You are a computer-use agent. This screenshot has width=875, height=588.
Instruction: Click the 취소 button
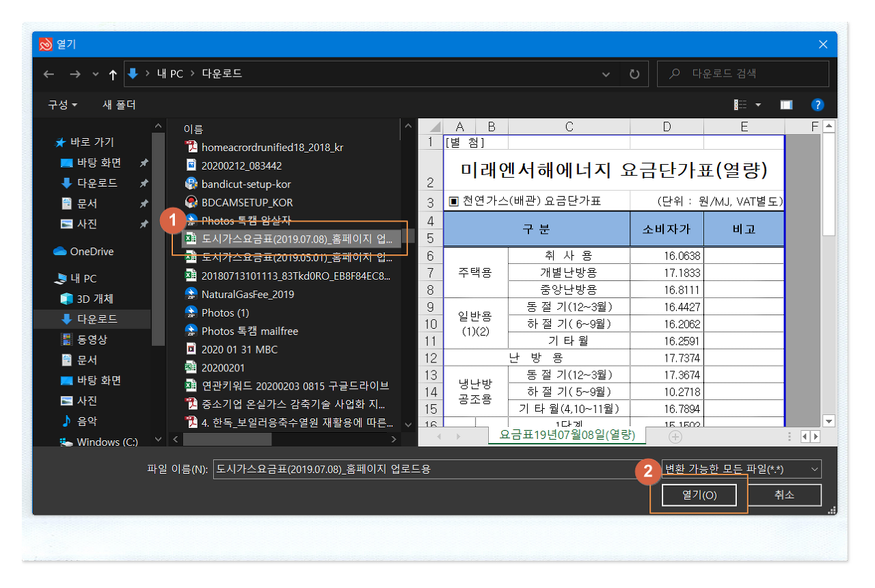pyautogui.click(x=784, y=495)
